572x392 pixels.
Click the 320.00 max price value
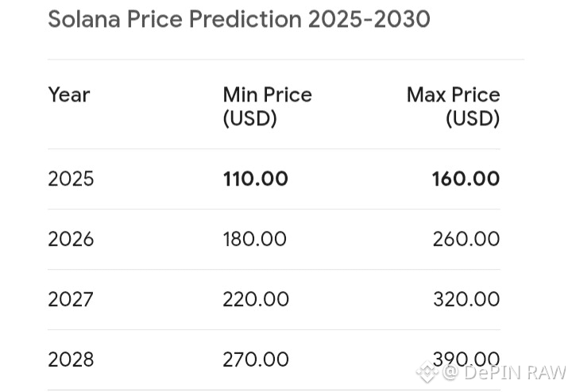coord(466,299)
